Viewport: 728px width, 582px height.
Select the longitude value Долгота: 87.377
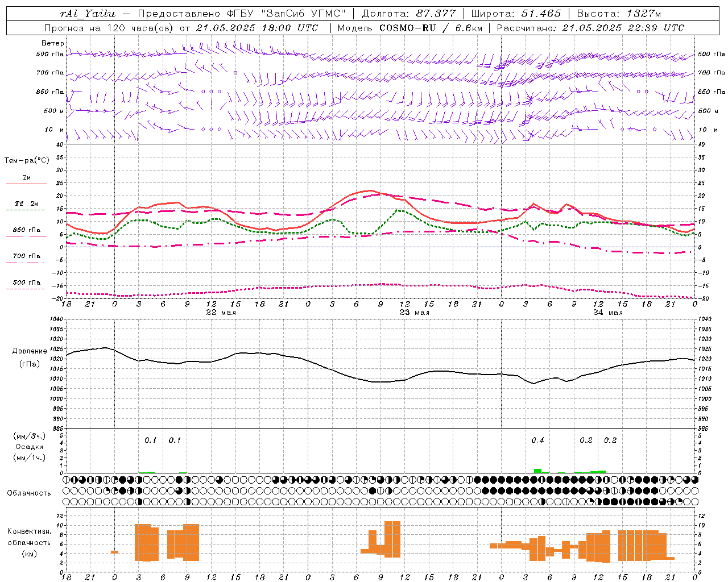click(x=409, y=14)
